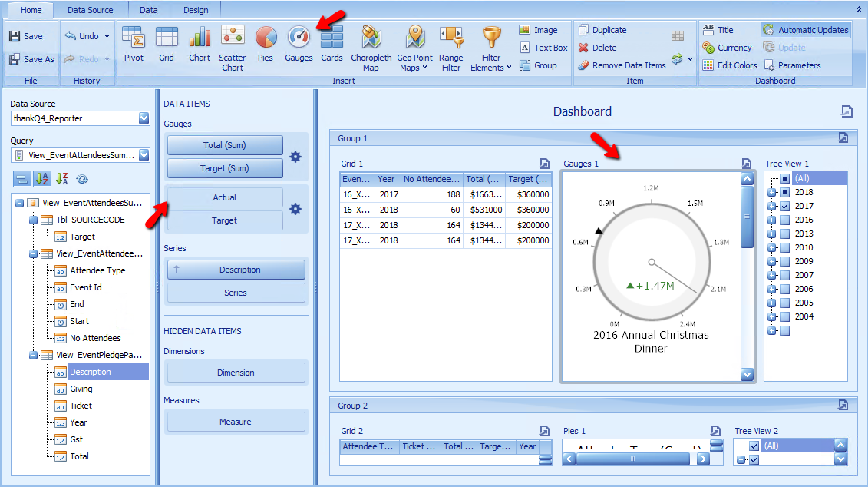The width and height of the screenshot is (868, 487).
Task: Insert a Pivot item
Action: point(134,45)
